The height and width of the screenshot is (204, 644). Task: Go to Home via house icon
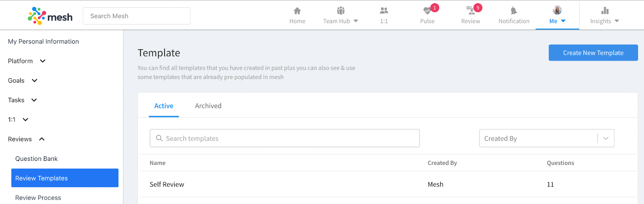click(x=297, y=11)
